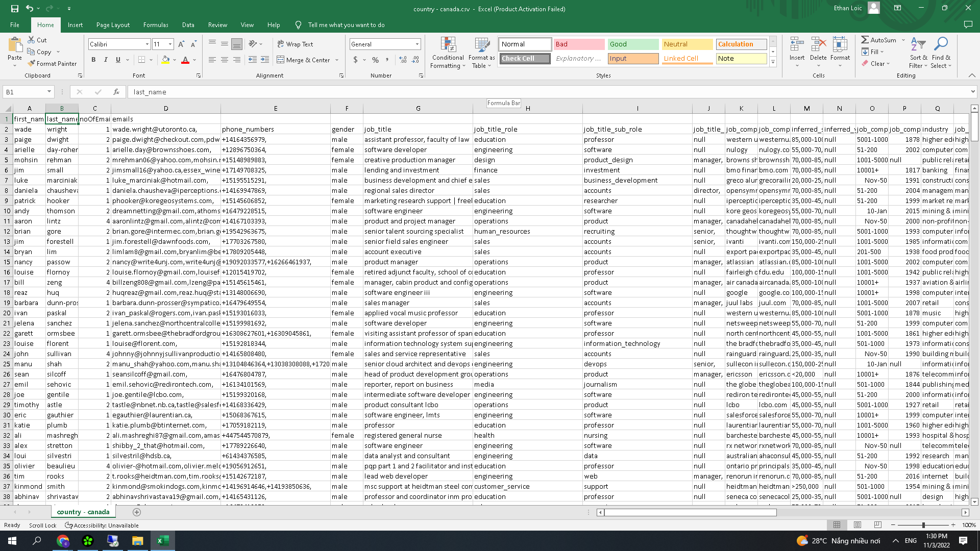This screenshot has height=551, width=980.
Task: Open the Calibri font name dropdown
Action: pyautogui.click(x=147, y=44)
